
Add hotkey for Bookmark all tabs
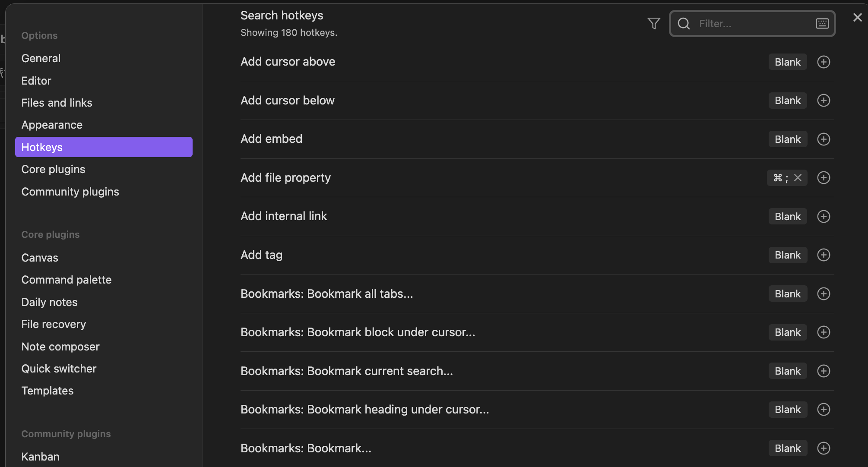pyautogui.click(x=824, y=294)
